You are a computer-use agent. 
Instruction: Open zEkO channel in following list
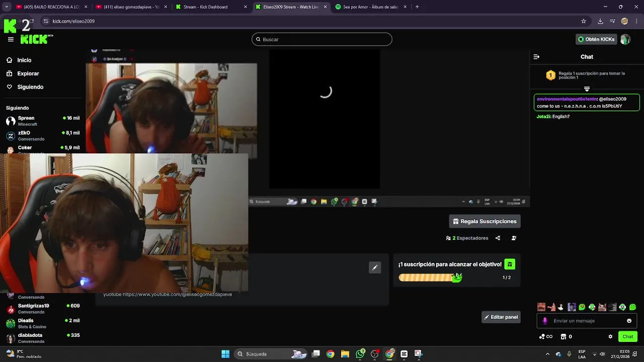coord(43,136)
